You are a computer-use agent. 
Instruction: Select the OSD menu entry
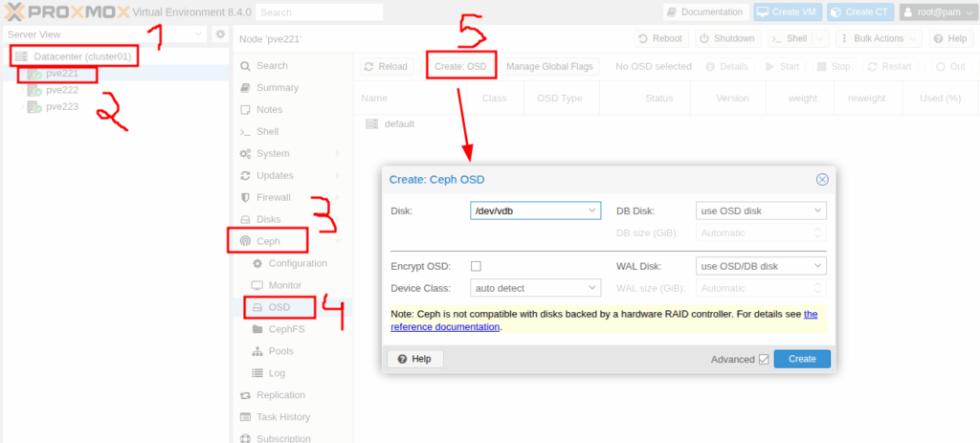pos(280,307)
